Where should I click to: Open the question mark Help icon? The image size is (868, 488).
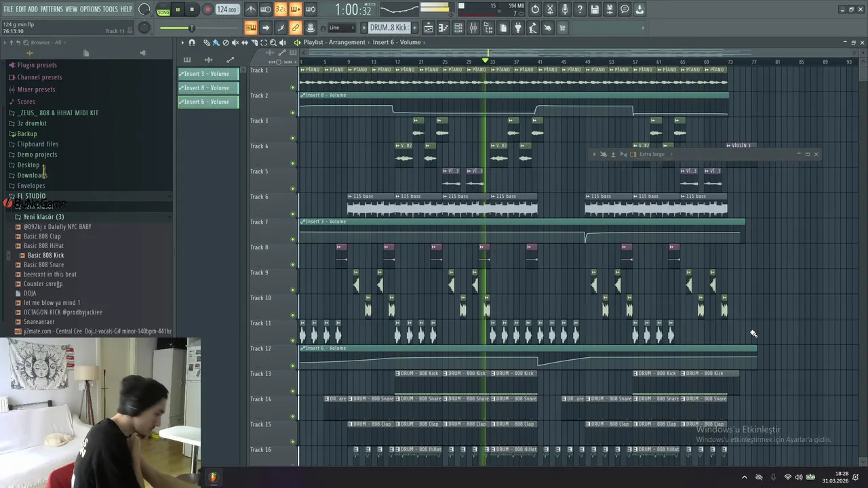(x=580, y=9)
